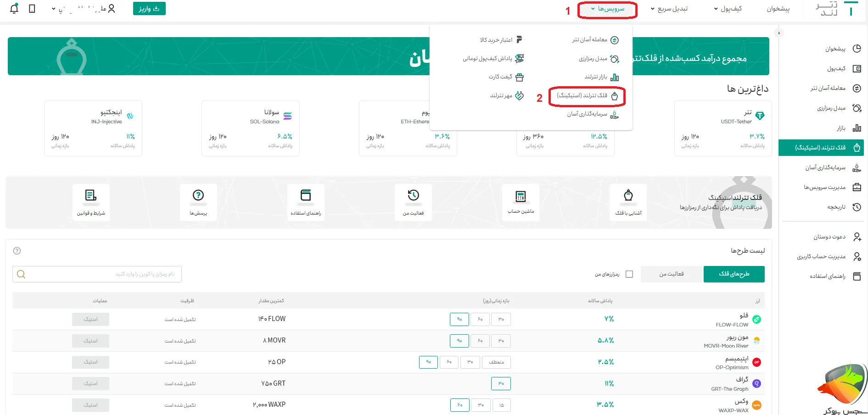The image size is (868, 415).
Task: Select the دعوت دوستان sidebar icon
Action: click(857, 237)
